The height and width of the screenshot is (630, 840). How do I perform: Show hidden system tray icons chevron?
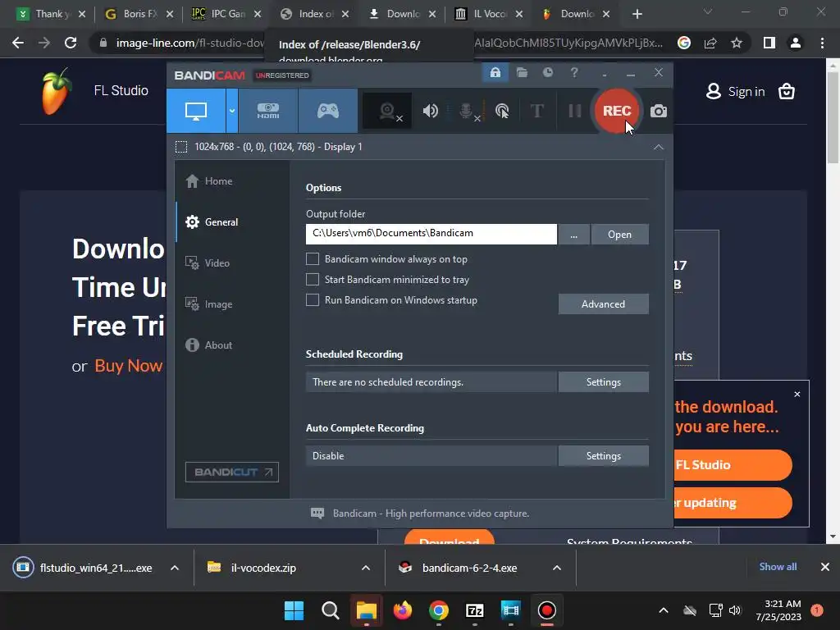pos(663,610)
